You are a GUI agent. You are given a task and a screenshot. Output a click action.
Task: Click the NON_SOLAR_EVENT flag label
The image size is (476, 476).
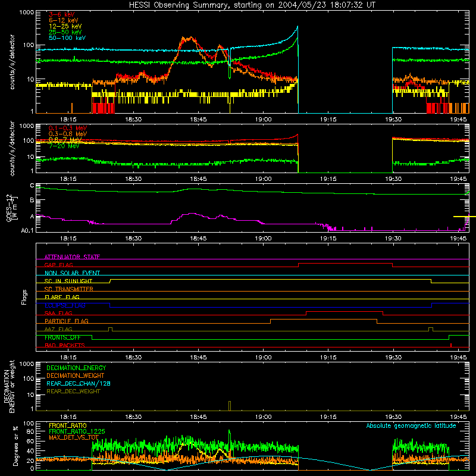(x=72, y=273)
